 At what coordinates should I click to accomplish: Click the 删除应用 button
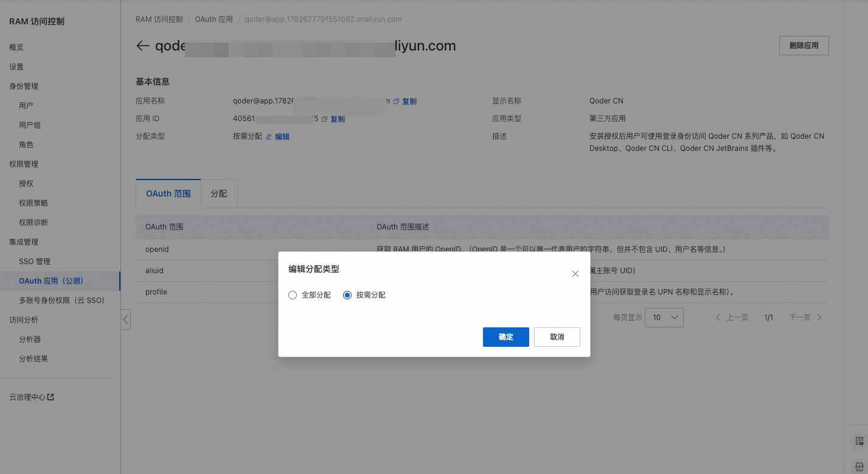[804, 46]
